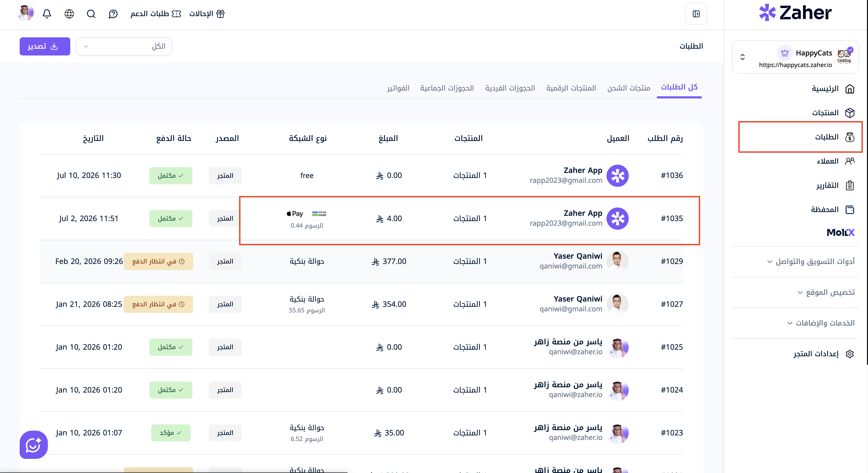Switch to منتجات الشحن tab
Screen dimensions: 868x473
click(629, 88)
